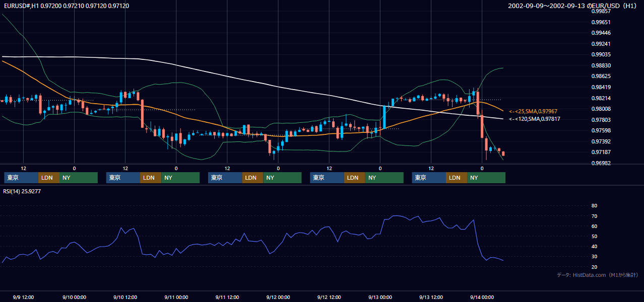Click the 2002-09-09〜2002-09-13 EUR/USD (H1) chart title
This screenshot has width=644, height=302.
point(573,6)
